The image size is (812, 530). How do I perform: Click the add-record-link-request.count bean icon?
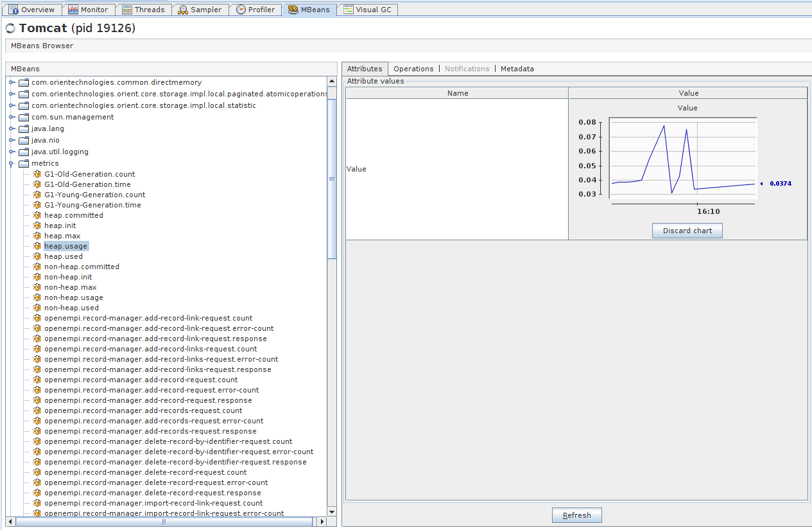[x=37, y=318]
